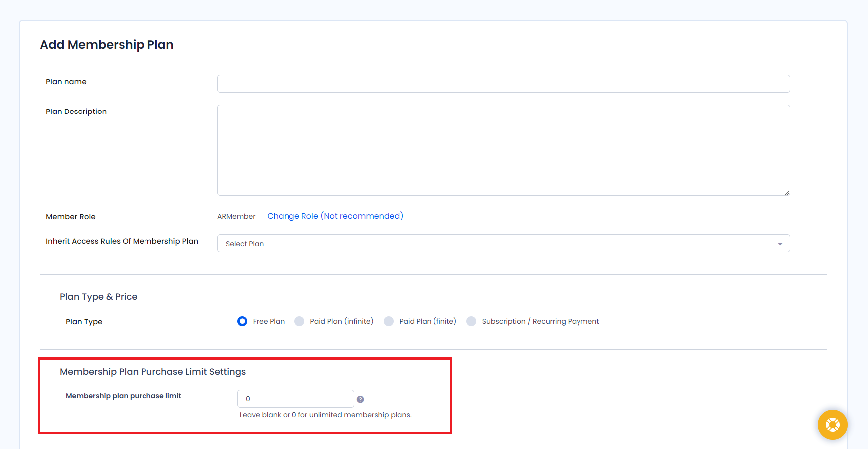Click the Plan Description textarea resize handle

coord(787,192)
